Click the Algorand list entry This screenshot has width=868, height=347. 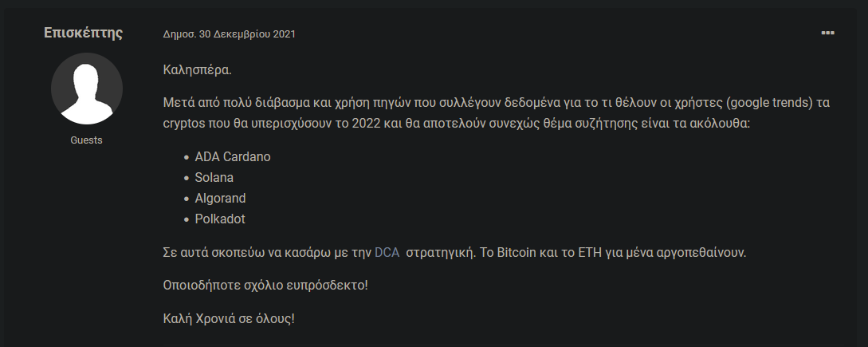(x=220, y=199)
